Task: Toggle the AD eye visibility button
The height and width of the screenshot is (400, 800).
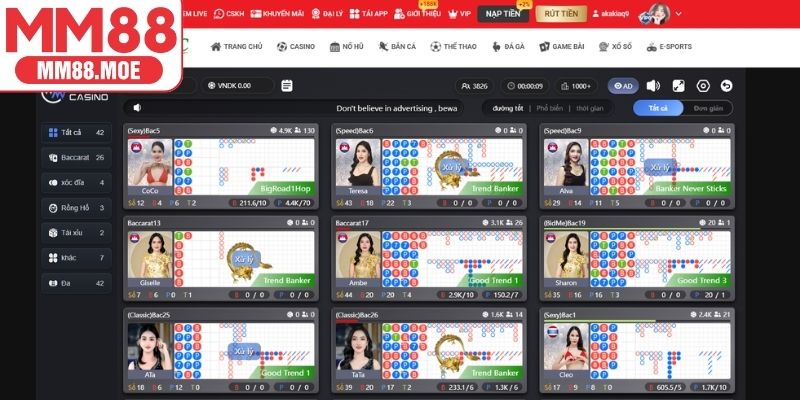Action: click(x=623, y=86)
